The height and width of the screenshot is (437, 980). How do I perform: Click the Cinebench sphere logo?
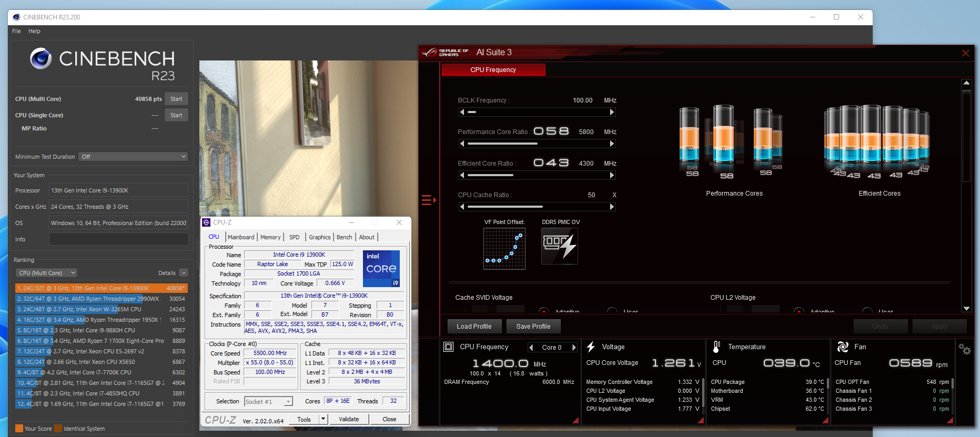click(x=41, y=58)
